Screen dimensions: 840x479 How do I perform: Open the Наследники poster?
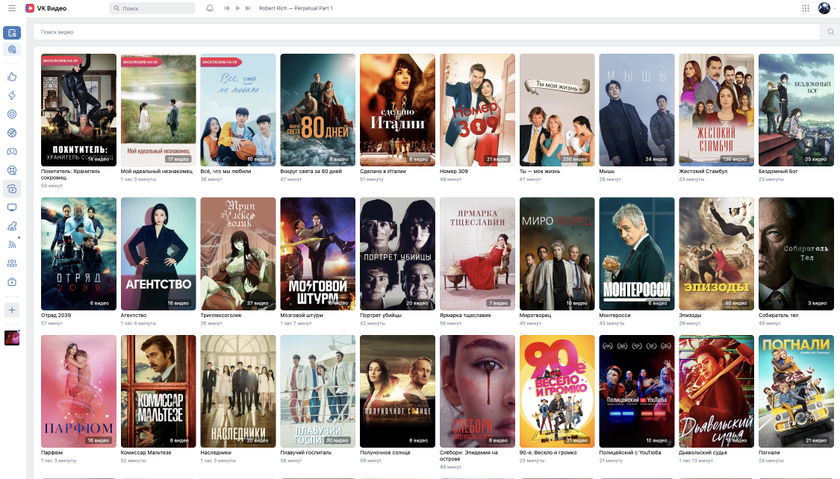238,391
